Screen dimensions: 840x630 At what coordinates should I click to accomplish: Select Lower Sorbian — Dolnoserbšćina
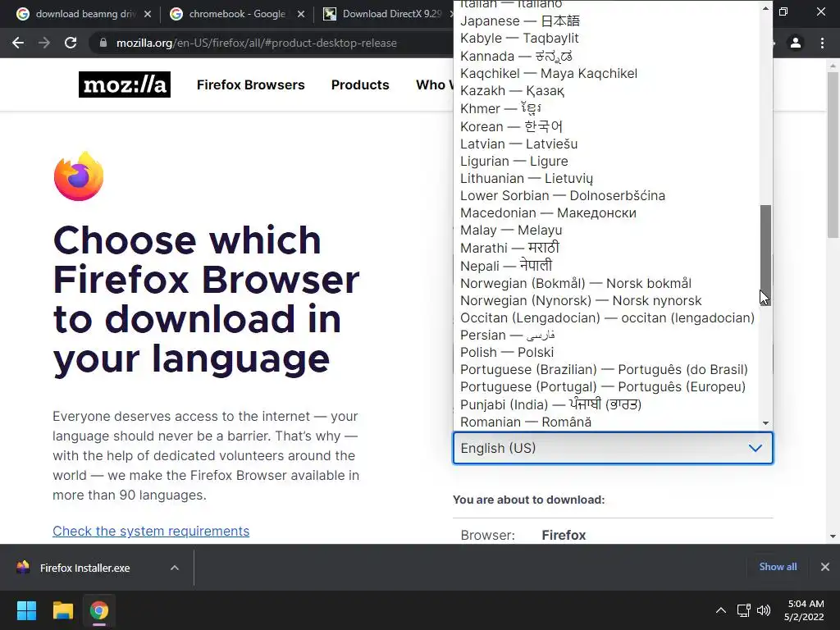click(606, 195)
